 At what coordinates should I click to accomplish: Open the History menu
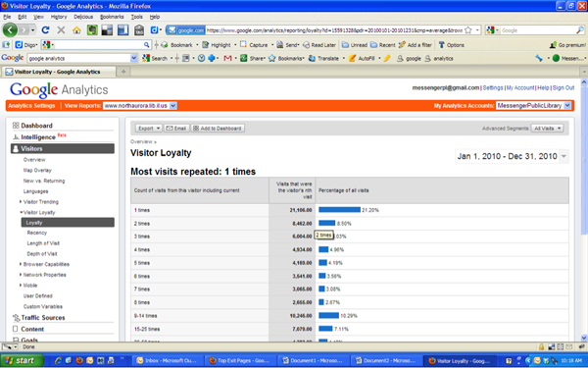tap(59, 17)
